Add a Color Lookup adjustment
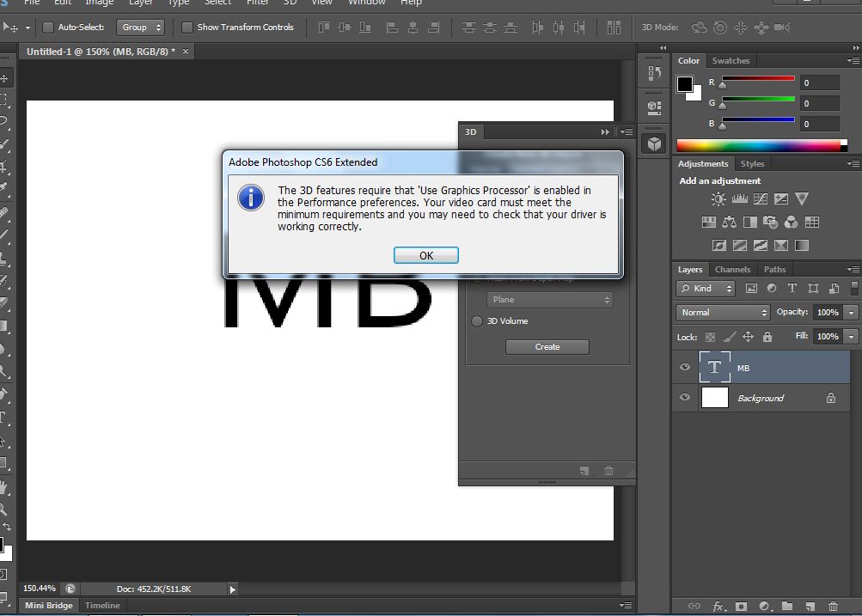 (812, 222)
